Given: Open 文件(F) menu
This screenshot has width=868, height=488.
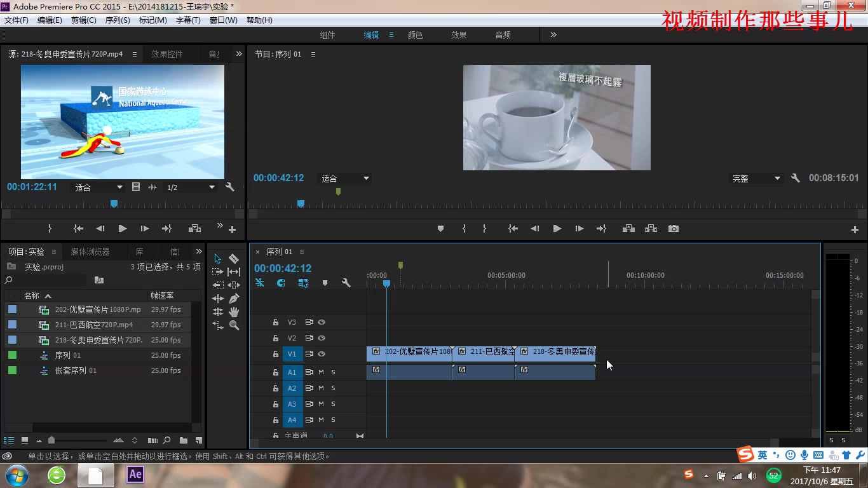Looking at the screenshot, I should click(x=17, y=20).
